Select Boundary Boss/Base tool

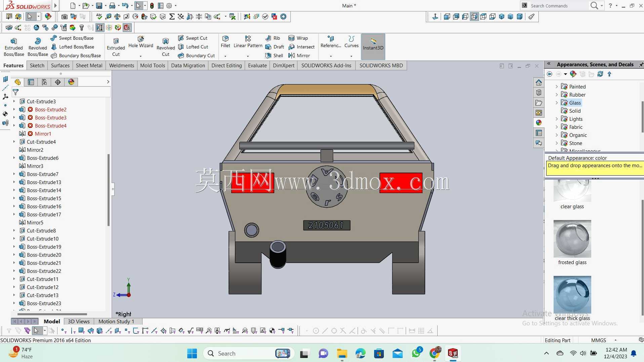tap(76, 56)
